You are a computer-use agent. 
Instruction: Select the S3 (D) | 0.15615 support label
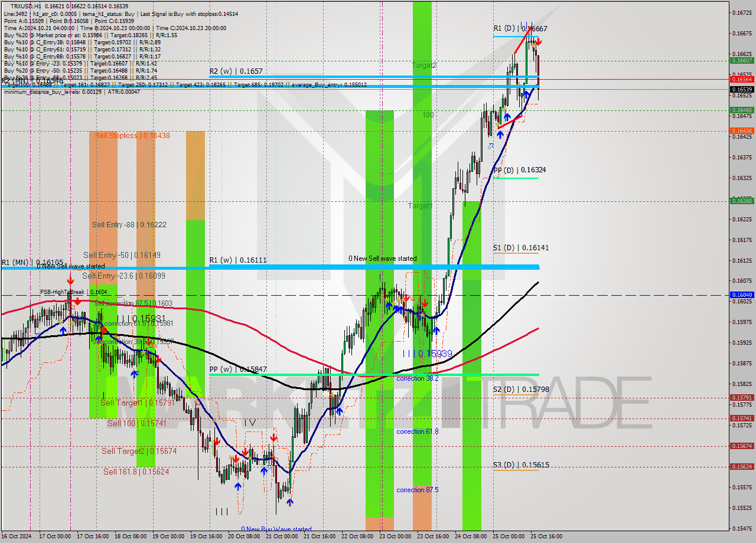pos(521,465)
